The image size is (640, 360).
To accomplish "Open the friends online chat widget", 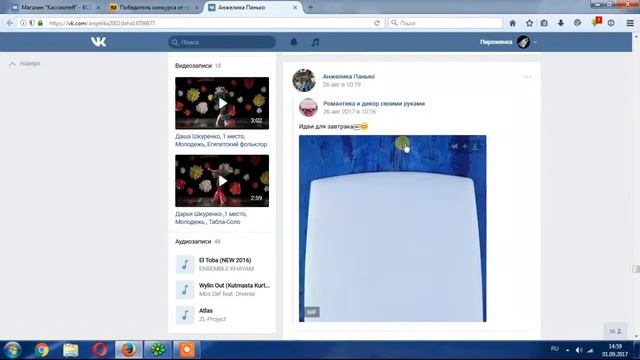I will coord(615,331).
